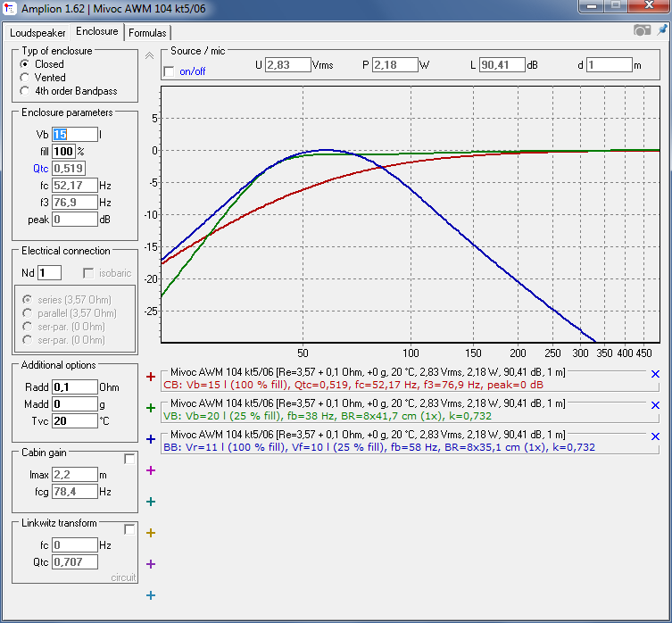Enable the Linkwitz transform checkbox
The height and width of the screenshot is (623, 672).
coord(129,529)
